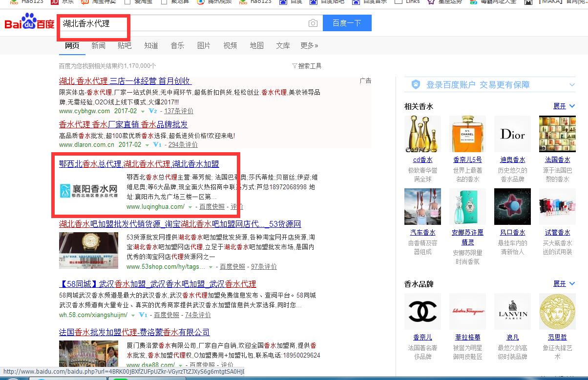Switch to the 新闻 tab
The image size is (588, 380).
coord(98,45)
